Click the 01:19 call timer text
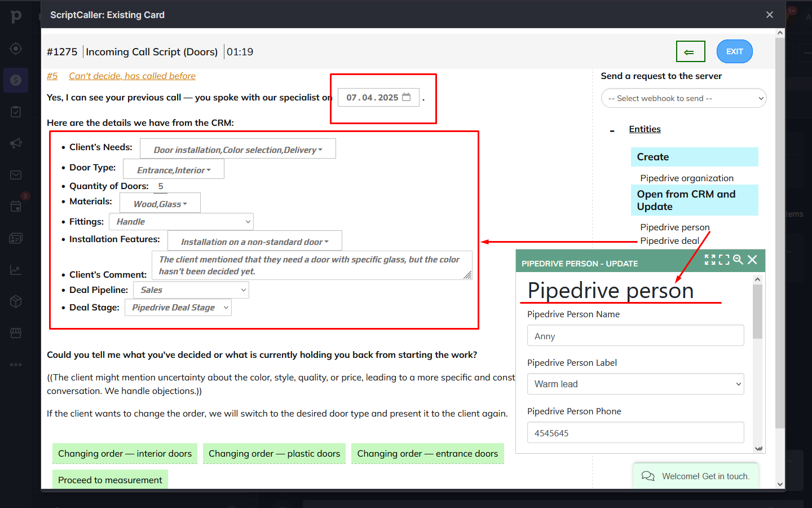 coord(240,52)
